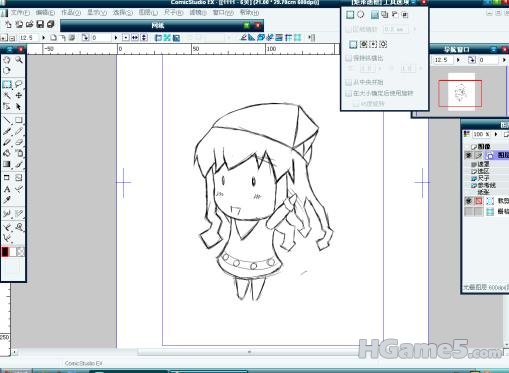The width and height of the screenshot is (509, 373).
Task: Select the Rectangular Marquee tool
Action: 7,84
